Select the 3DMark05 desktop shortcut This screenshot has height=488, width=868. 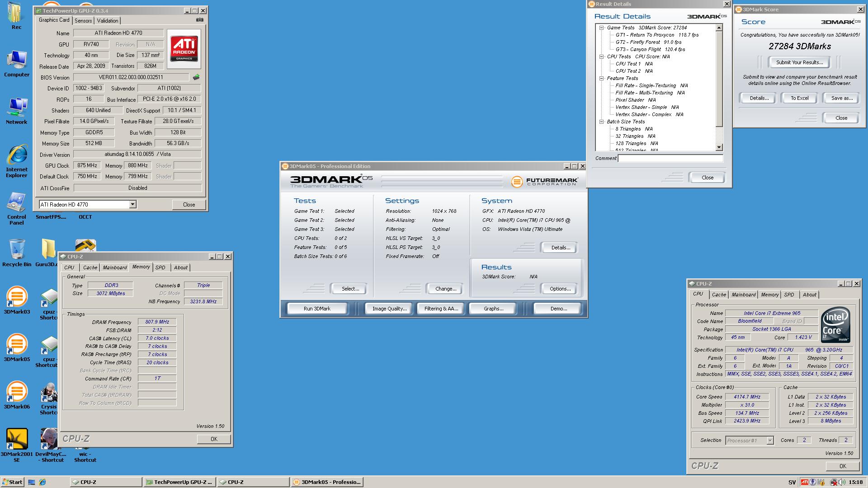coord(17,347)
